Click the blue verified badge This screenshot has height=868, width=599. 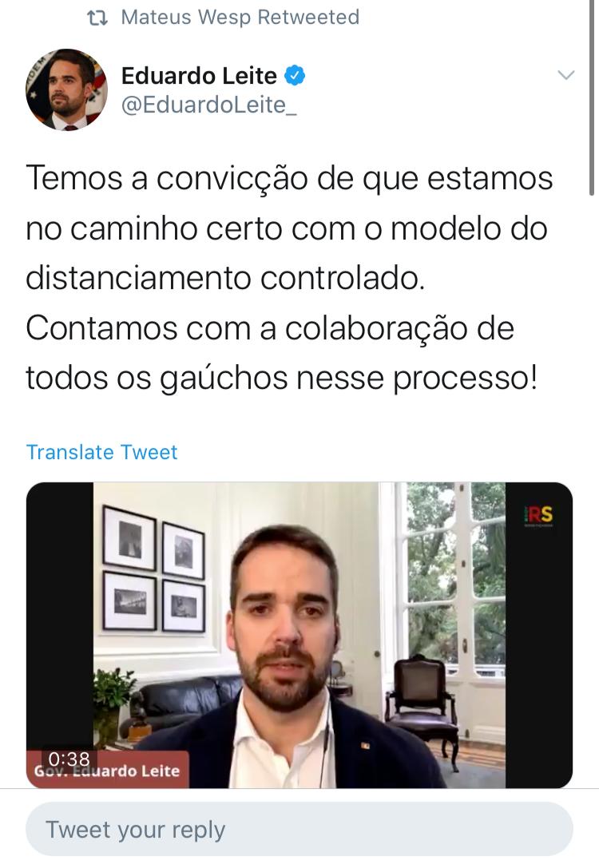click(x=295, y=76)
